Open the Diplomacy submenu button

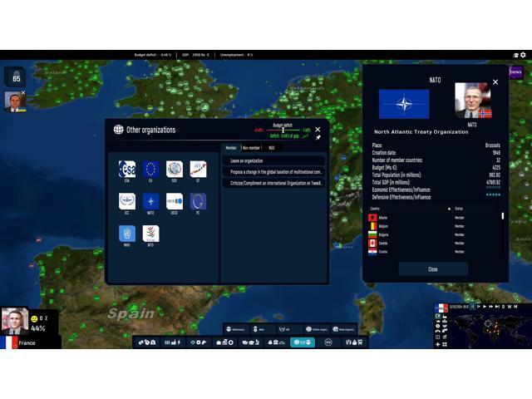236,329
